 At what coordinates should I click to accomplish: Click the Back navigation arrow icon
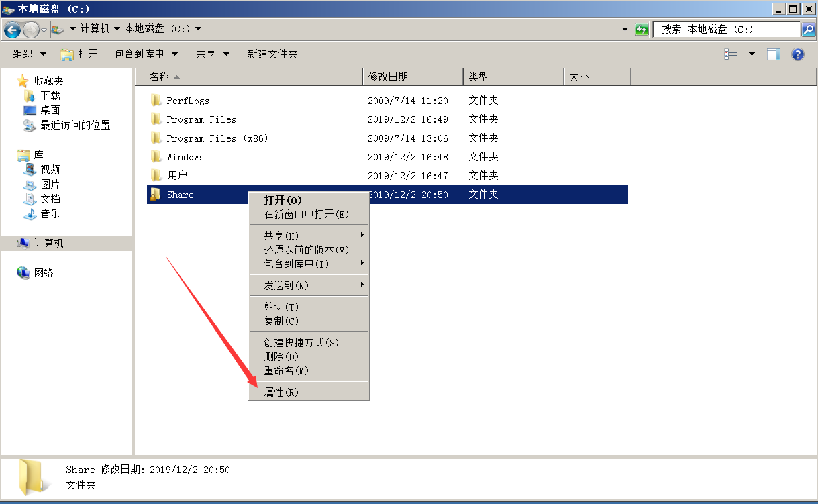click(12, 30)
